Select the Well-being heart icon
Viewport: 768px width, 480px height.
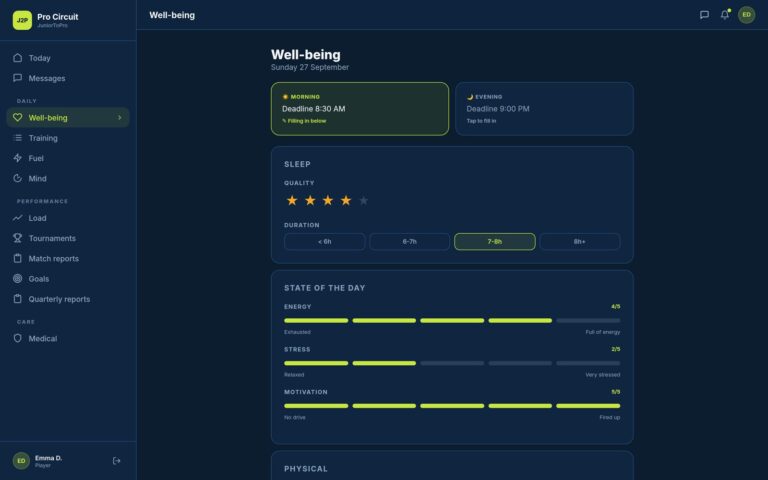pos(18,118)
